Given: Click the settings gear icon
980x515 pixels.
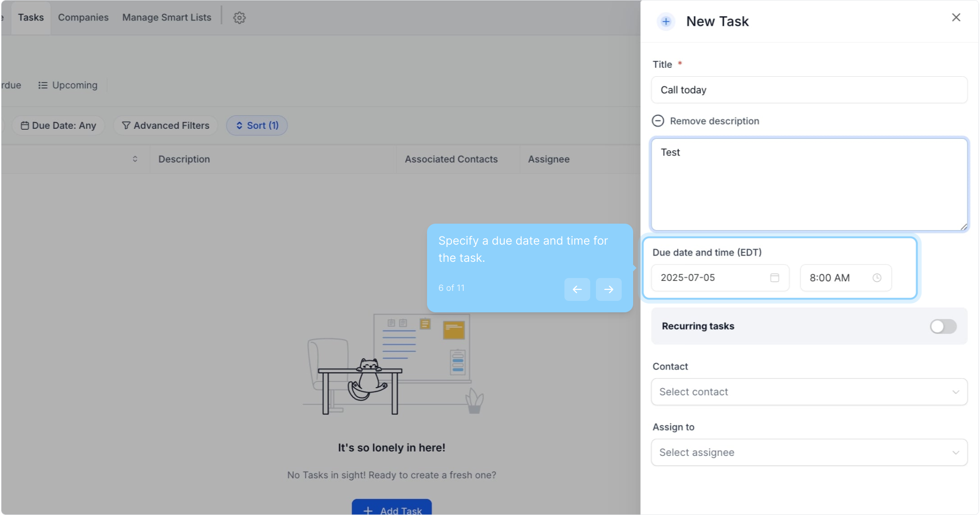Looking at the screenshot, I should coord(239,18).
